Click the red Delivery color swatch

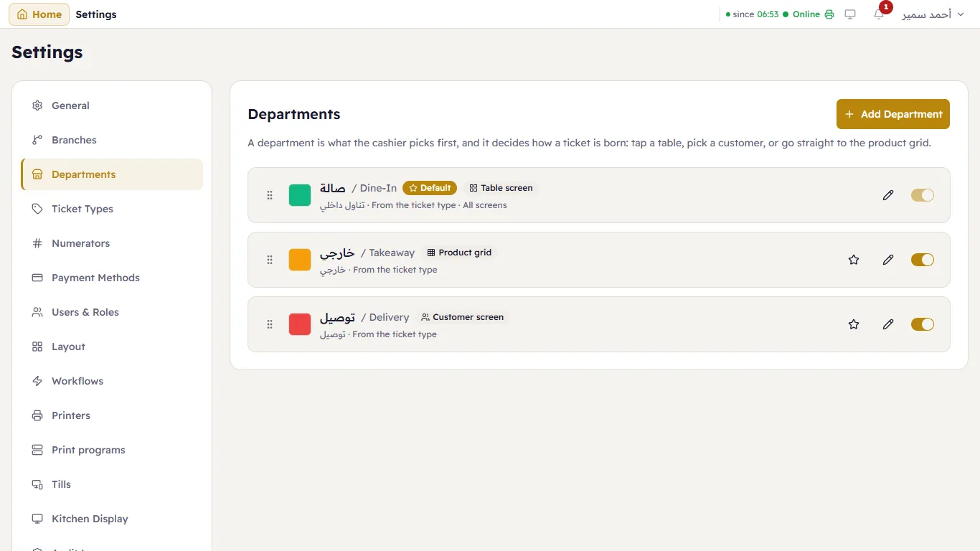click(300, 324)
